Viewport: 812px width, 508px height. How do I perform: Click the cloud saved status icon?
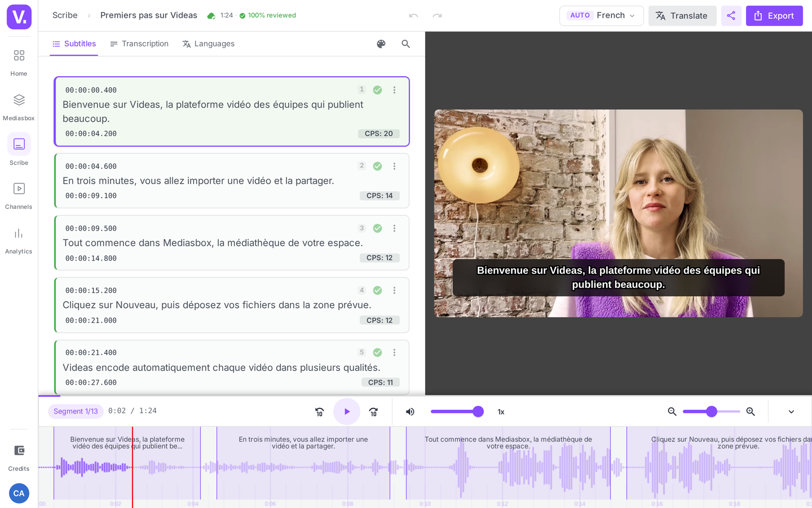click(x=211, y=16)
